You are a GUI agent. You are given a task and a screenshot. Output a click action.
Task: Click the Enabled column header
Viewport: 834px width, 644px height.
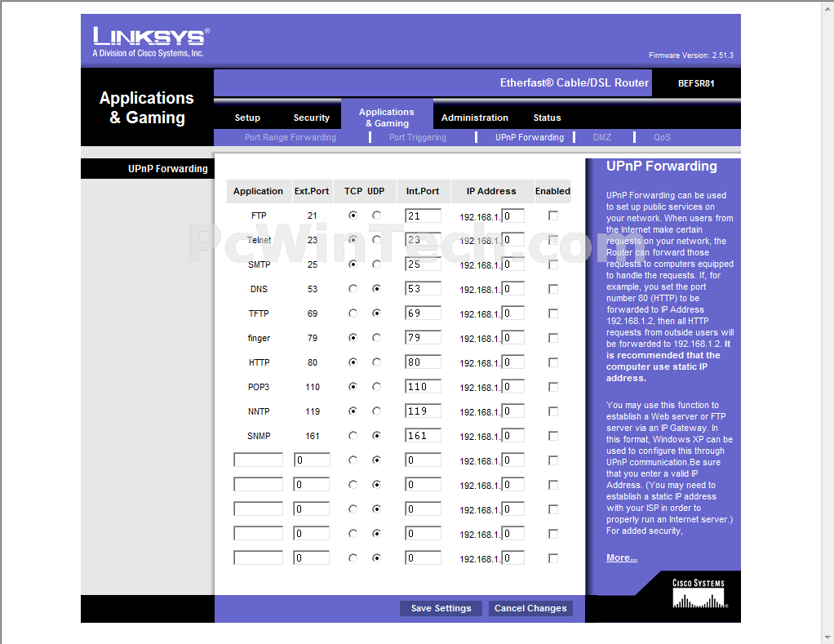pyautogui.click(x=552, y=191)
